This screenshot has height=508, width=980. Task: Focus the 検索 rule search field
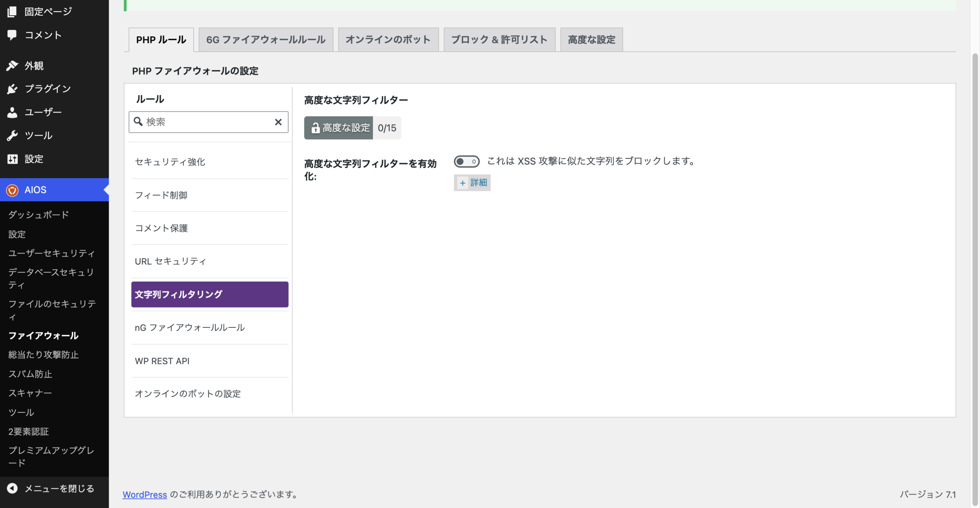point(208,122)
